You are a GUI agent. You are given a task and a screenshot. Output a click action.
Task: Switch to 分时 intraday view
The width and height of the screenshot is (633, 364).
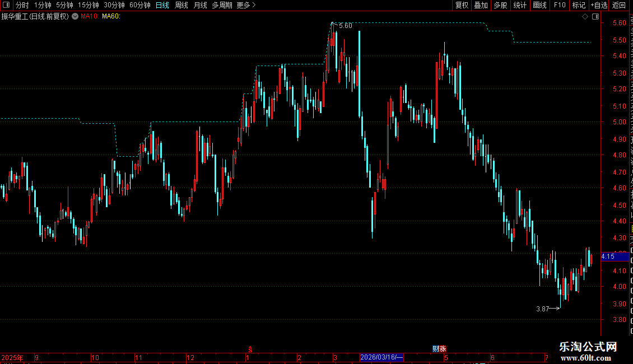pos(22,5)
